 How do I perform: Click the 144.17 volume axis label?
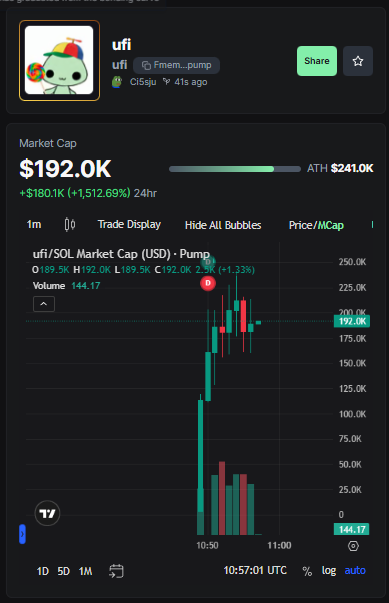(351, 529)
